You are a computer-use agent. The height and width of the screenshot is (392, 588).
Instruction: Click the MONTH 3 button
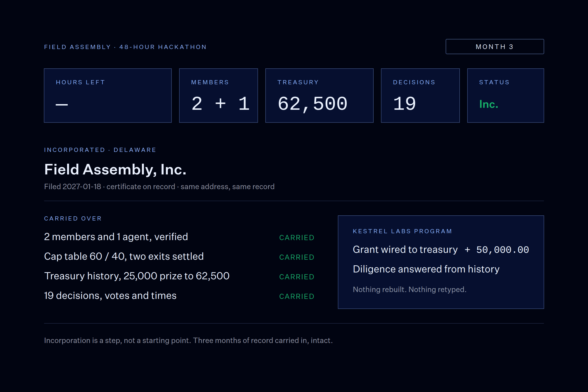pos(494,47)
